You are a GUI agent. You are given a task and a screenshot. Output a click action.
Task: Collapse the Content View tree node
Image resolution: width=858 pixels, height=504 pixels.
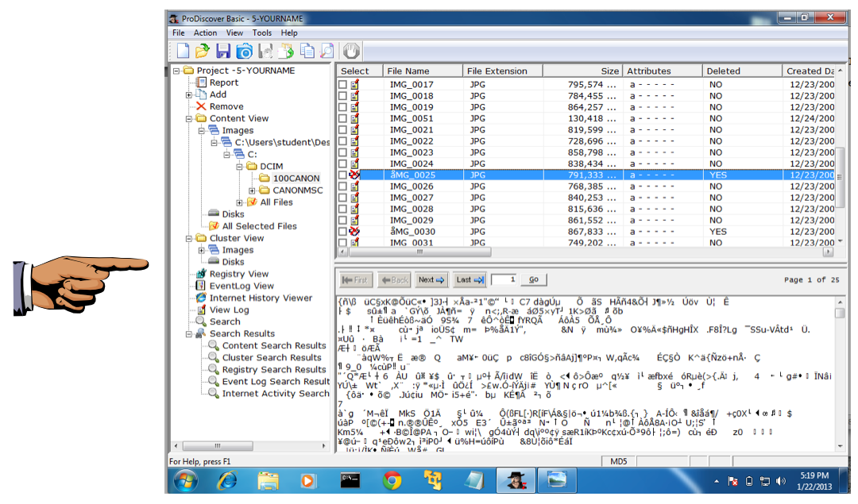[189, 119]
